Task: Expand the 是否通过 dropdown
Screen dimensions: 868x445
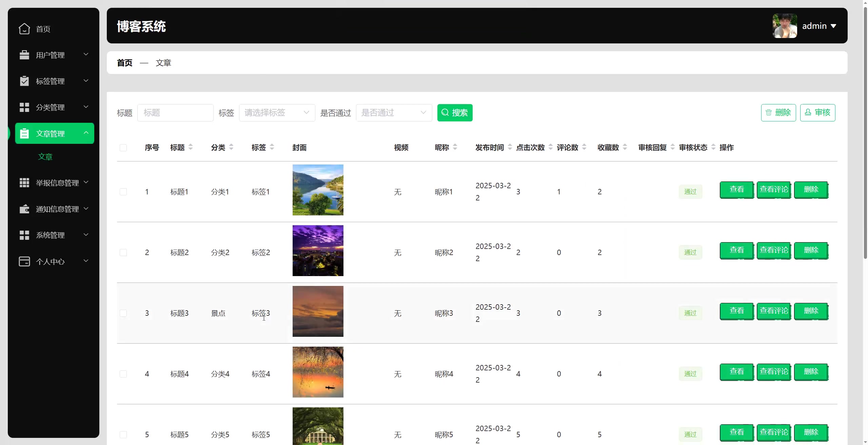Action: (394, 113)
